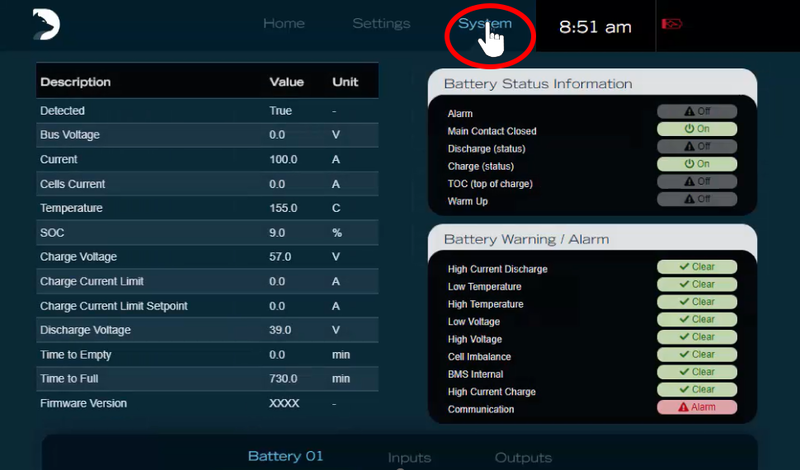
Task: Click High Current Discharge Clear badge
Action: (x=697, y=267)
